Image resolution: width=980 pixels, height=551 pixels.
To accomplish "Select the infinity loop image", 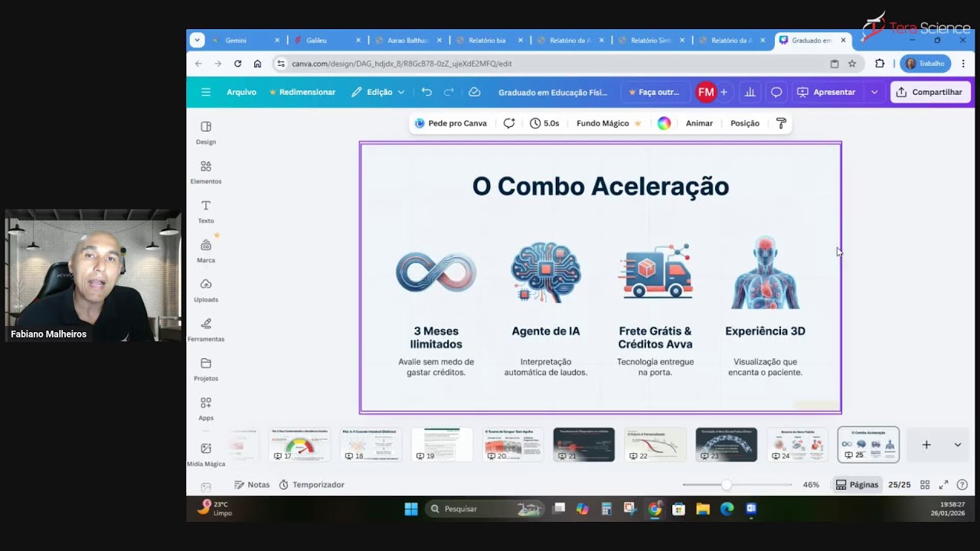I will [436, 272].
